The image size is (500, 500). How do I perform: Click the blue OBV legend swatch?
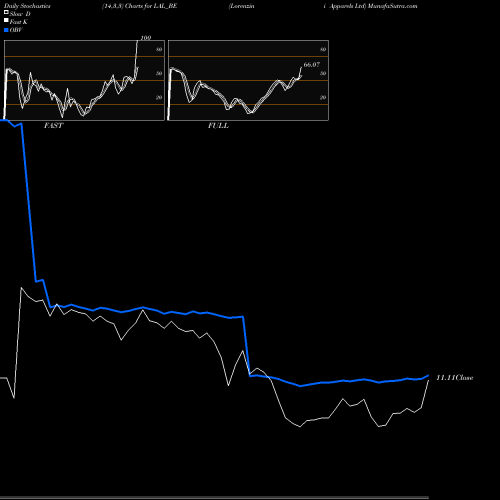(x=6, y=30)
